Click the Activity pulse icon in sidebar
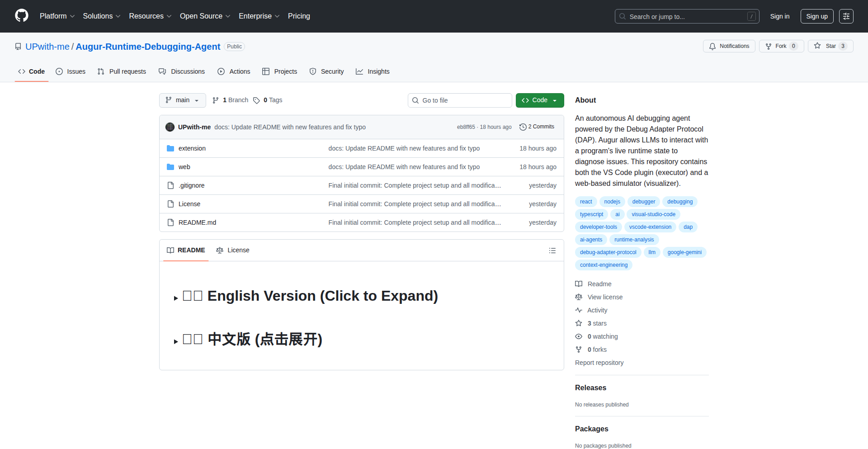The width and height of the screenshot is (868, 449). 579,310
